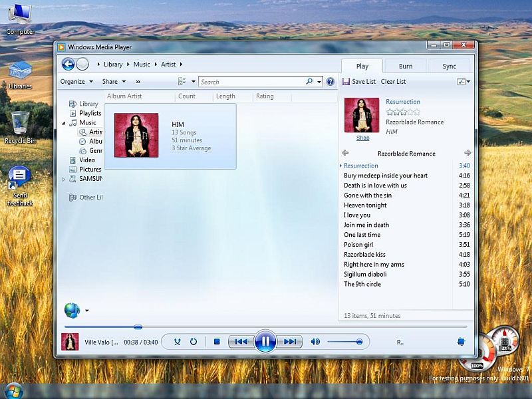The image size is (532, 399).
Task: Select the Library icon in the navigation tree
Action: (72, 104)
